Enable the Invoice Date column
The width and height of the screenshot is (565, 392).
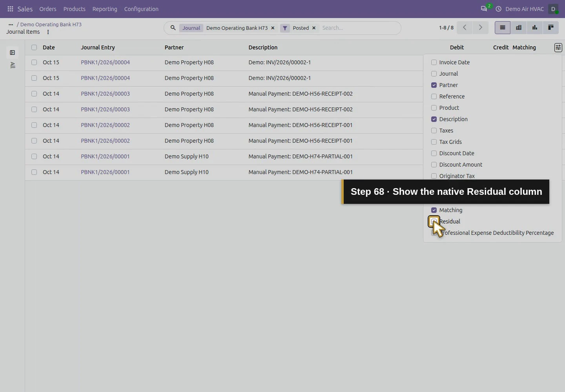click(x=434, y=62)
